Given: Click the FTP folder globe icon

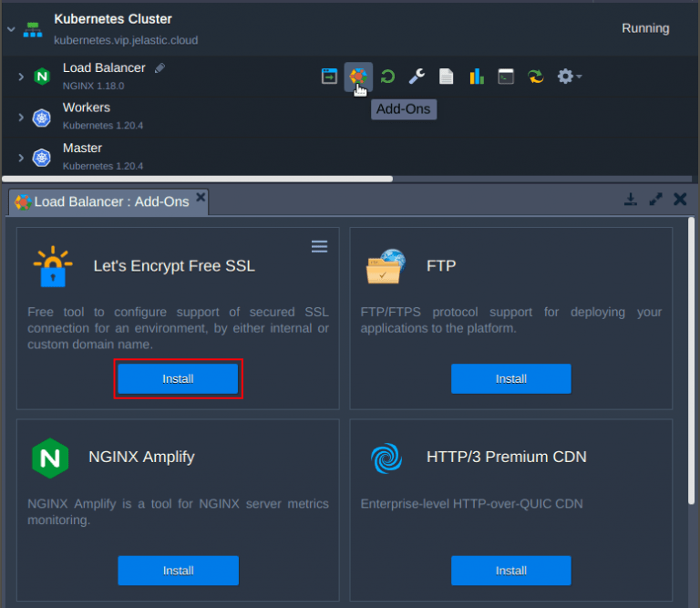Looking at the screenshot, I should point(386,266).
